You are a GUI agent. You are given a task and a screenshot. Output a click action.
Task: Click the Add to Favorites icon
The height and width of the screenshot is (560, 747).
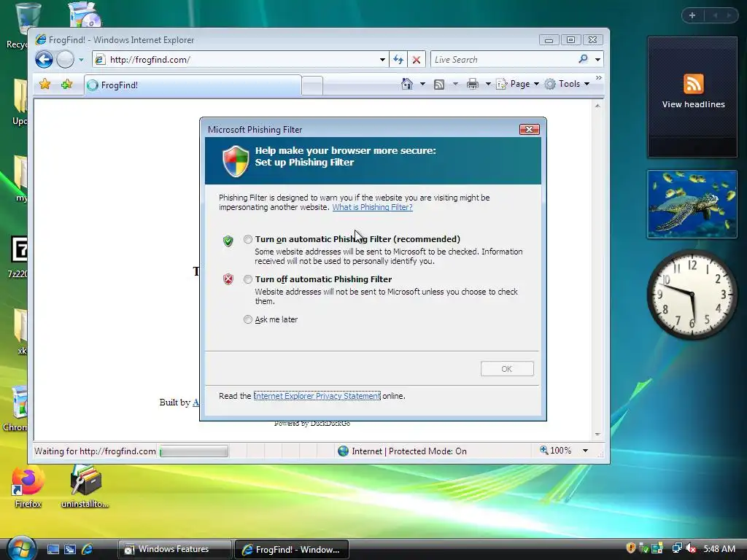(66, 85)
